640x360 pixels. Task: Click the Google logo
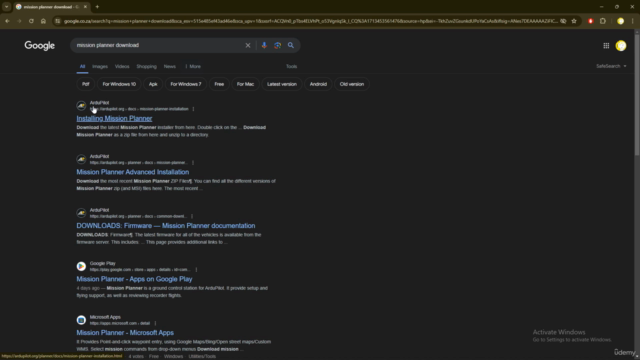[40, 46]
